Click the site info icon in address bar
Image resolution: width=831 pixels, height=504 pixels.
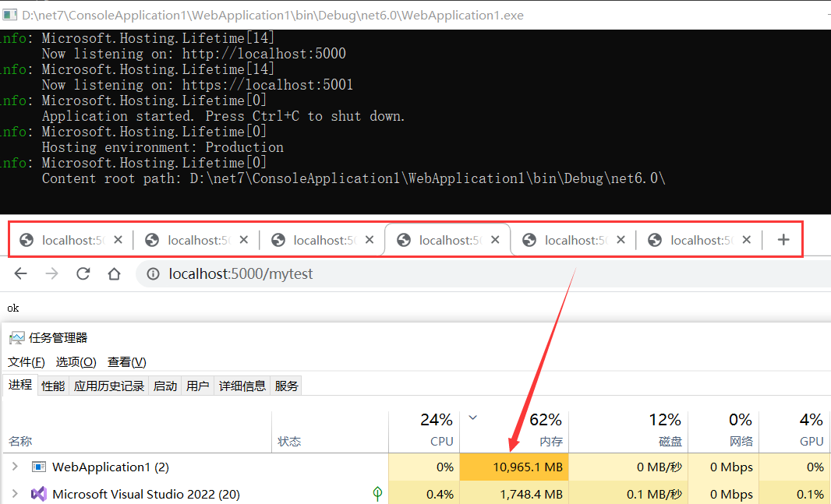coord(154,274)
